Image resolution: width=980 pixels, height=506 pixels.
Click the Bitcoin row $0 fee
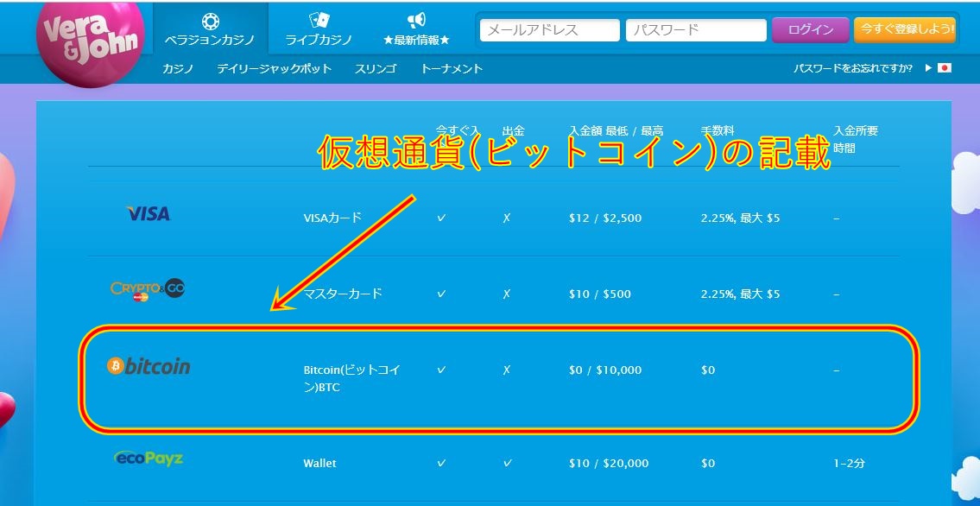pyautogui.click(x=708, y=370)
